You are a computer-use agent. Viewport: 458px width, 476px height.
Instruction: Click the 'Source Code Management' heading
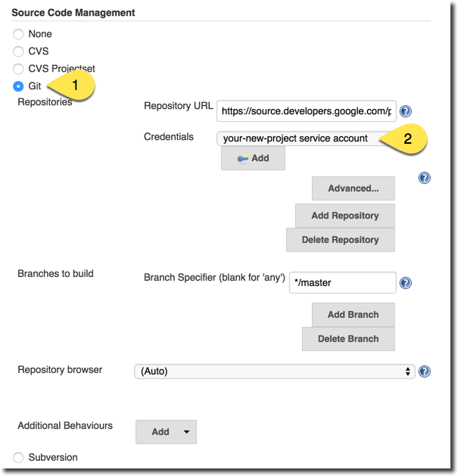pos(73,13)
